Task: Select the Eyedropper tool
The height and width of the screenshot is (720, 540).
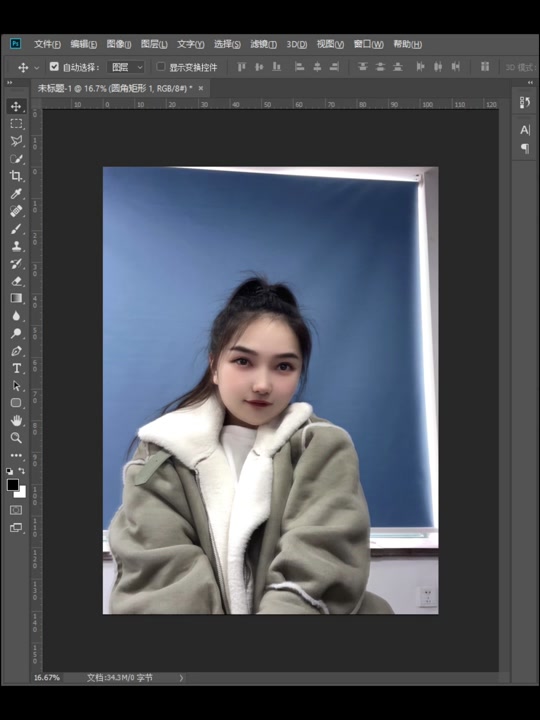Action: click(16, 193)
